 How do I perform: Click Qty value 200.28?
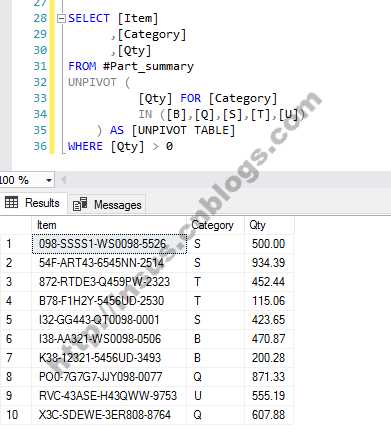tap(269, 358)
